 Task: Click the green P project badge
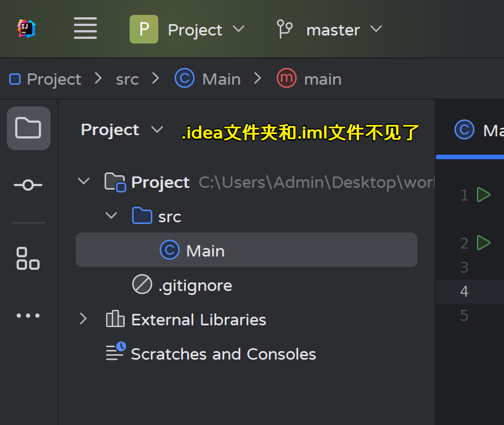(x=143, y=29)
